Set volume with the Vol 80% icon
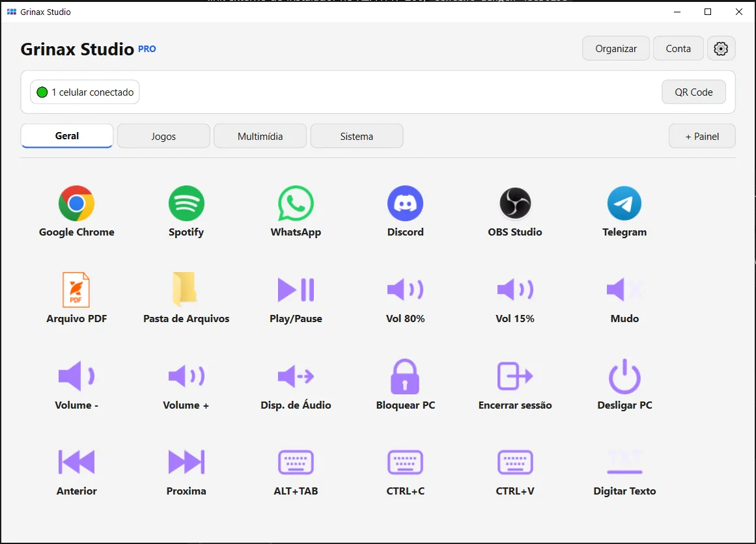 (x=406, y=290)
